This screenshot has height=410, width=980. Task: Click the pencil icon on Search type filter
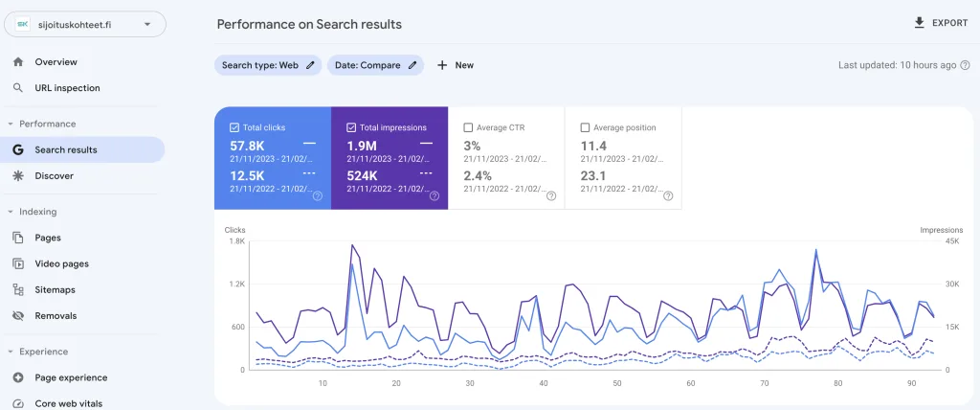[310, 65]
